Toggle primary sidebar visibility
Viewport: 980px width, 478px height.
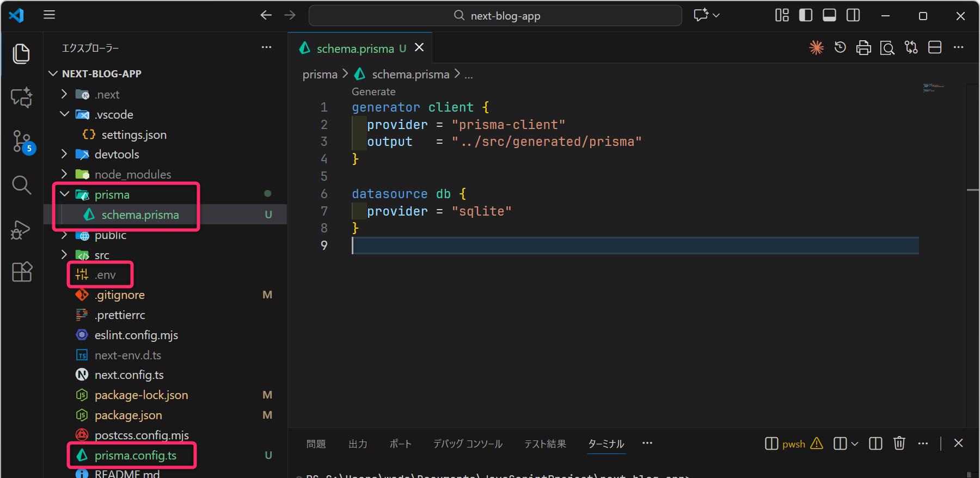pyautogui.click(x=805, y=15)
